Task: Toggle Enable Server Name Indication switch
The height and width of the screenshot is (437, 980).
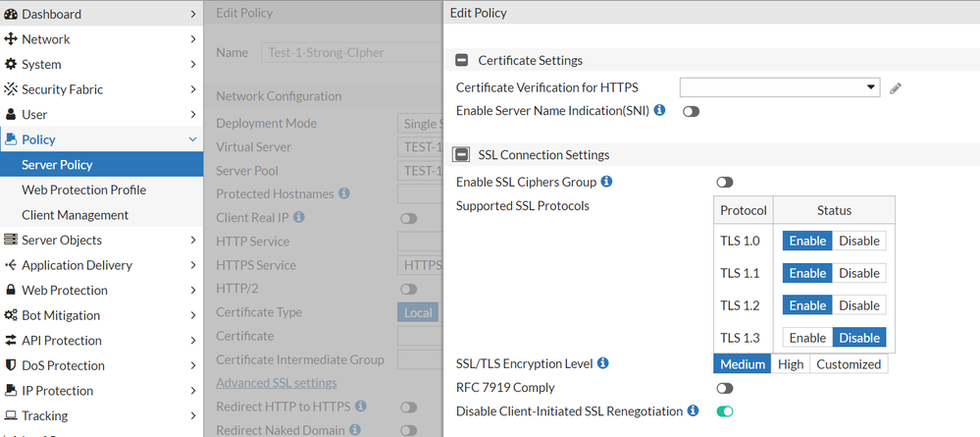Action: 691,112
